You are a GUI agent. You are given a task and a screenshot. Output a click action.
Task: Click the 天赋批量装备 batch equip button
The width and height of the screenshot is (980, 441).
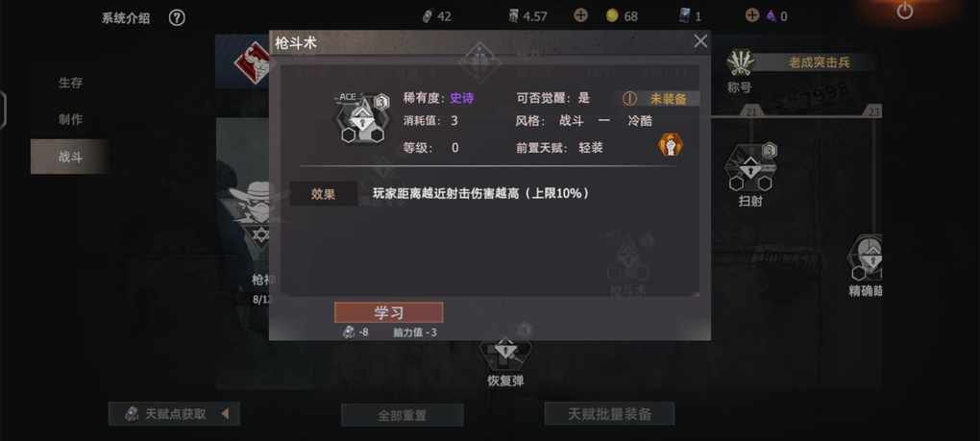tap(609, 413)
